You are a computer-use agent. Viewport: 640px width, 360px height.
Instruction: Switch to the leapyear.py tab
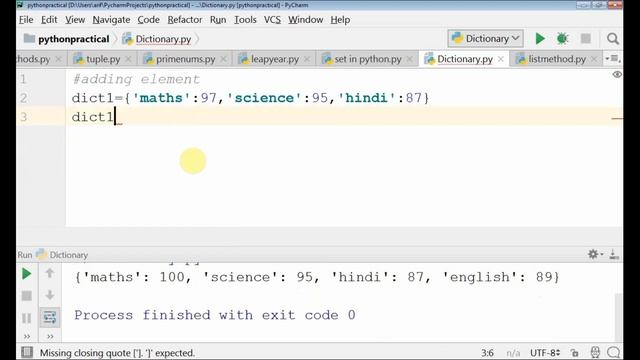[x=275, y=59]
